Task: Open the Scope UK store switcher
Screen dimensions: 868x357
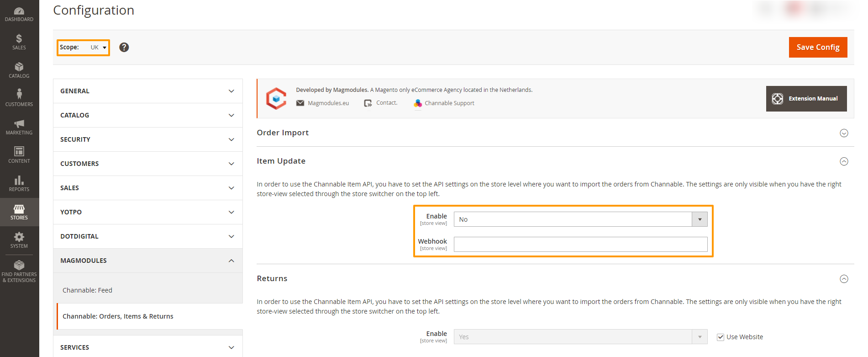Action: (98, 47)
